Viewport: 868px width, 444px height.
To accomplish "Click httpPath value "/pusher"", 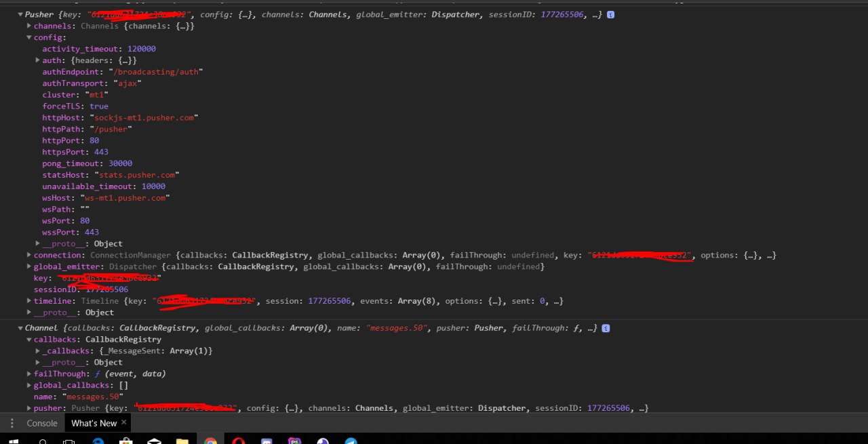I will [x=111, y=129].
